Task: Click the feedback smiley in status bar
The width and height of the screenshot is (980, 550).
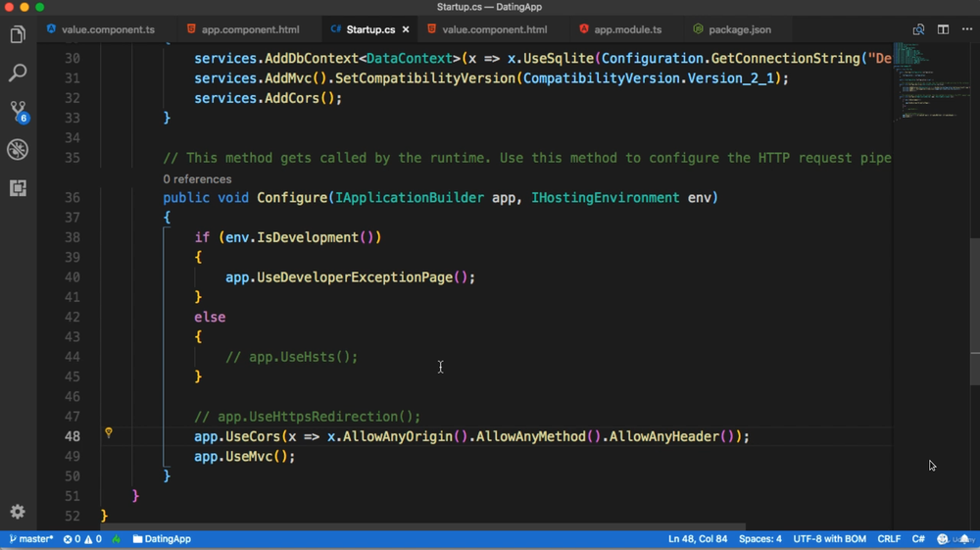Action: click(x=943, y=539)
